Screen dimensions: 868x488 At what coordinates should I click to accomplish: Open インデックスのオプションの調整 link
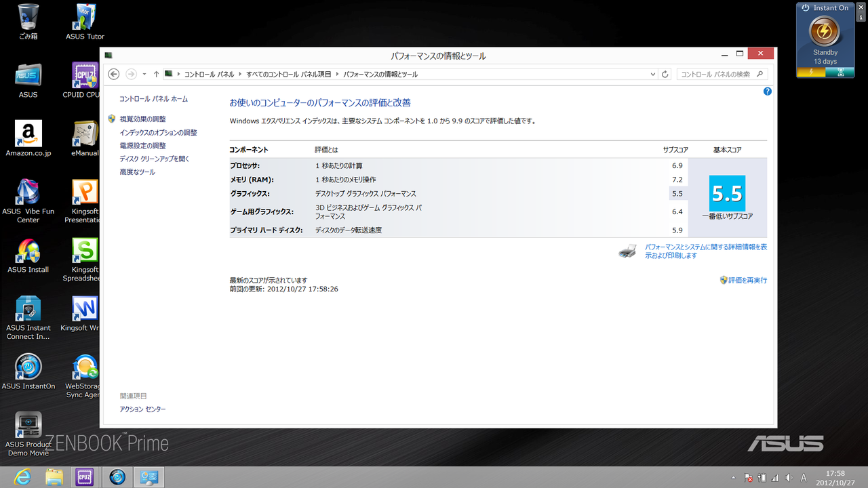tap(158, 133)
